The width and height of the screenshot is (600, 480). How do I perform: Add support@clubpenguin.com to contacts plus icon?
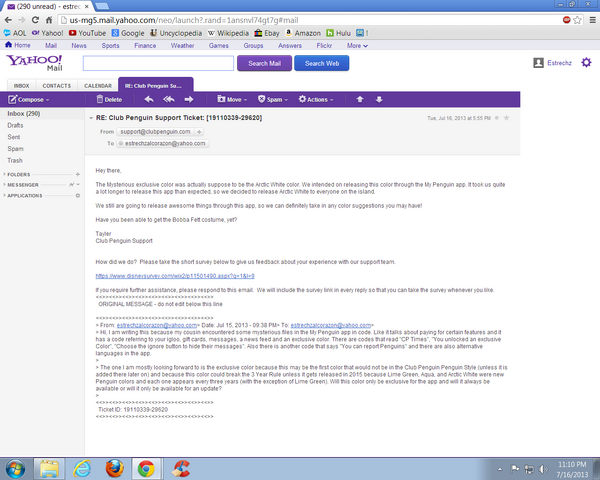[199, 132]
